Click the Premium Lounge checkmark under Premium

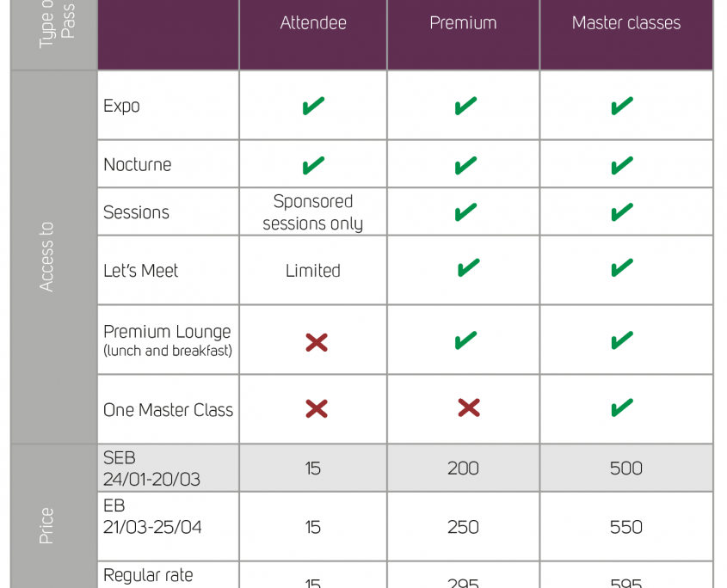pyautogui.click(x=465, y=340)
